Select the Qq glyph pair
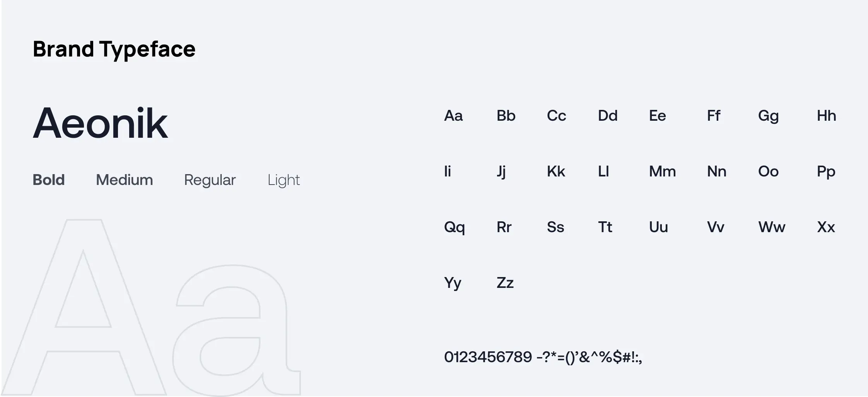Screen dimensions: 868x397 454,227
